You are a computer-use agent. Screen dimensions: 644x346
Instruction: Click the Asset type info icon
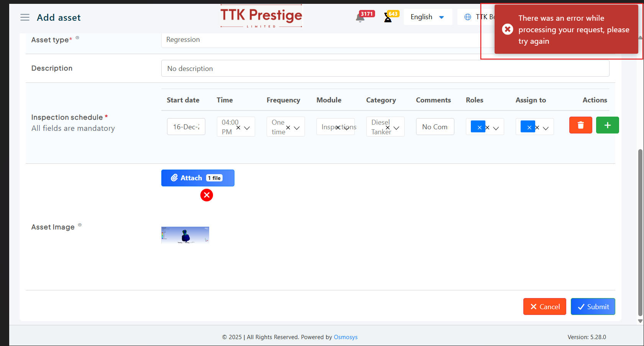77,38
